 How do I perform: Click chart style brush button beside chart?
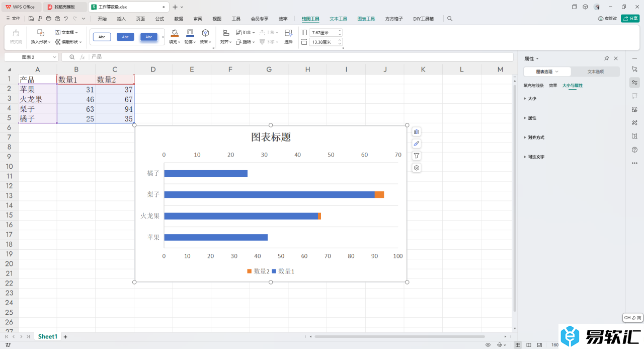[417, 144]
